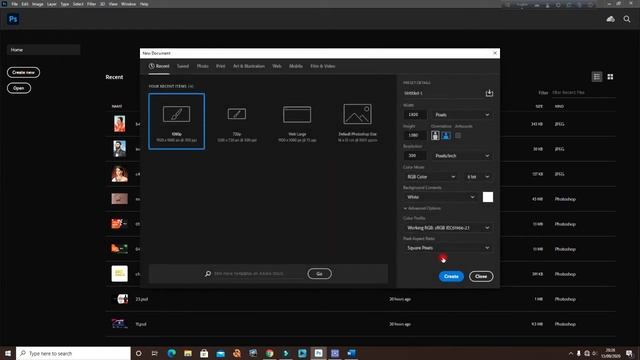Screen dimensions: 640x360
Task: Switch Recent files to list view
Action: coord(597,77)
